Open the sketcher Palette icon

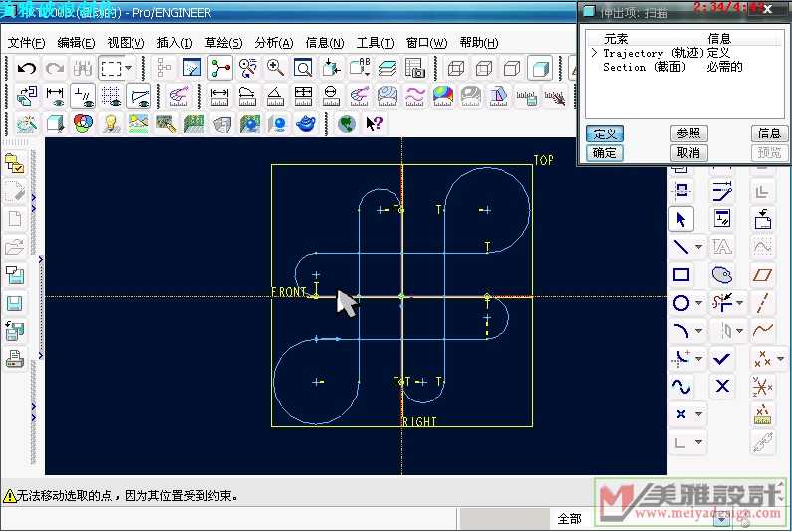pos(722,275)
